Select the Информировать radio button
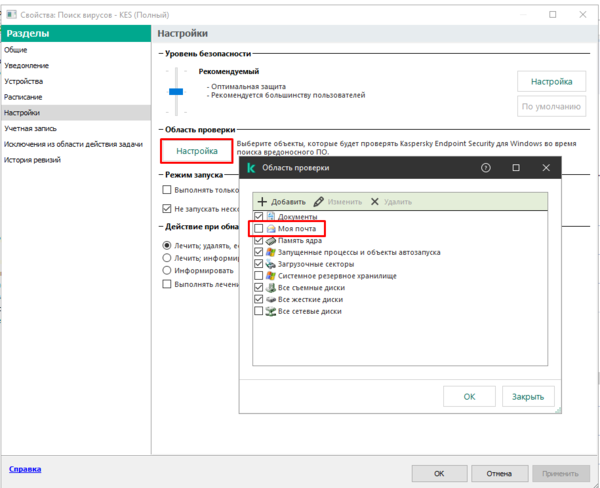The width and height of the screenshot is (600, 488). [166, 271]
